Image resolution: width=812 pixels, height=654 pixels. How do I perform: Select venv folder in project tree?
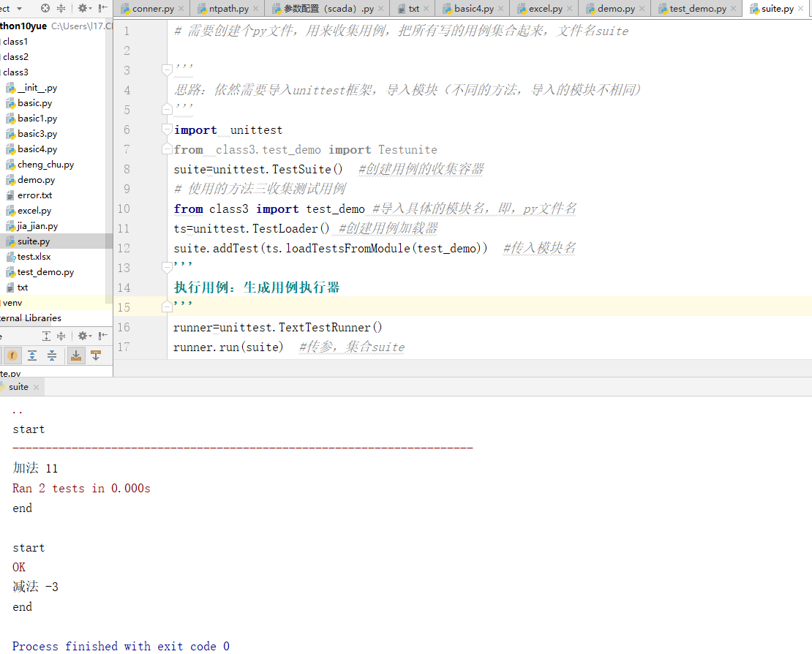[12, 303]
